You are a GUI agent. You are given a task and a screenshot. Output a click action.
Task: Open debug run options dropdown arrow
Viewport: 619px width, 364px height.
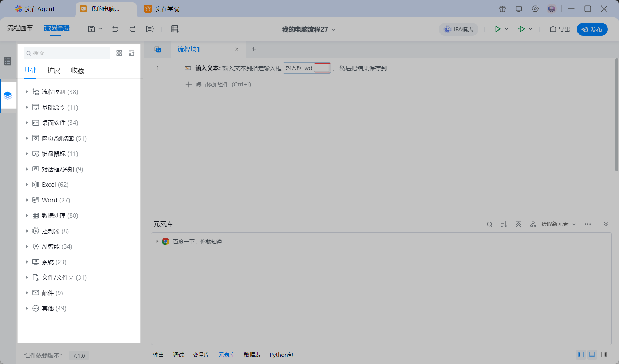coord(530,29)
